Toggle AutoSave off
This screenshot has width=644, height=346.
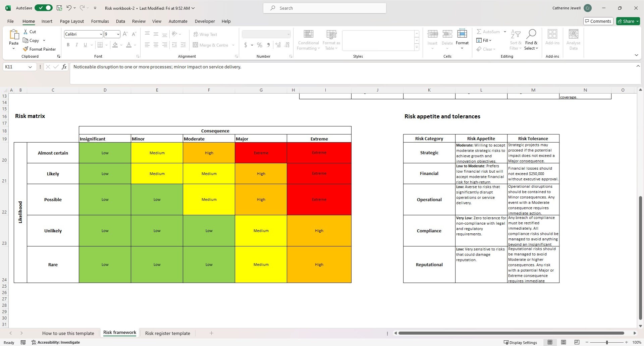pyautogui.click(x=43, y=8)
